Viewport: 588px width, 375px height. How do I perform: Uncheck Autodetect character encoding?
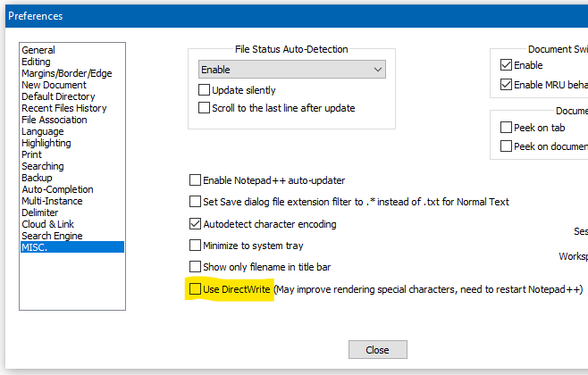pos(195,224)
